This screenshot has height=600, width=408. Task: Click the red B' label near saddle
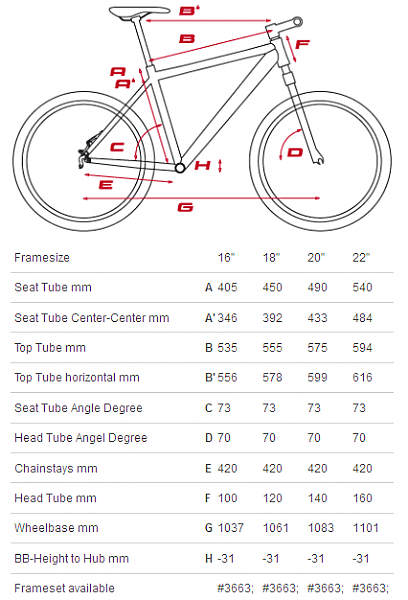(x=189, y=11)
